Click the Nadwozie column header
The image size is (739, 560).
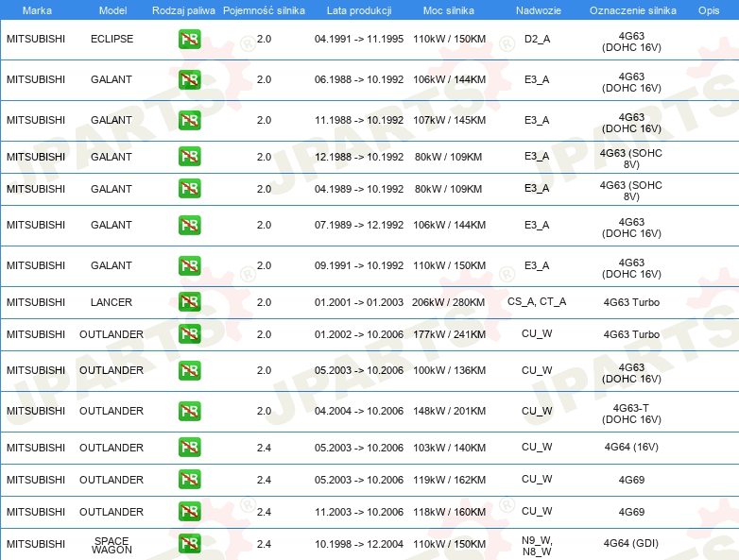(x=539, y=10)
